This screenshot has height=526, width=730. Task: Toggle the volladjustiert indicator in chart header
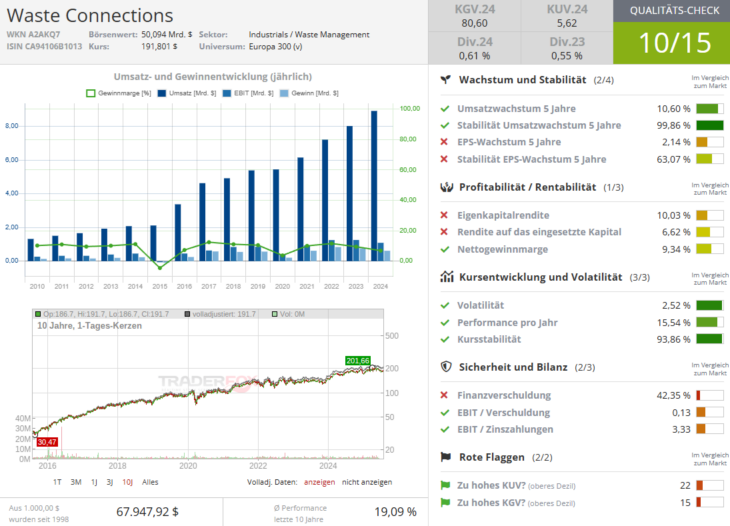point(187,314)
